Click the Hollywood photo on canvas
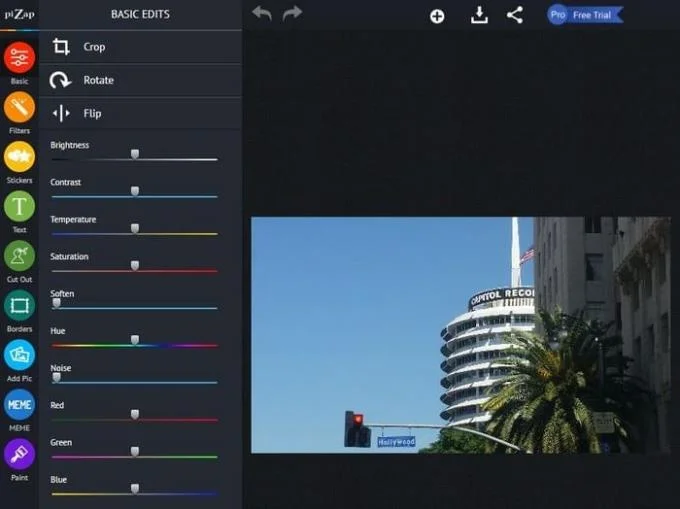680x509 pixels. click(461, 335)
